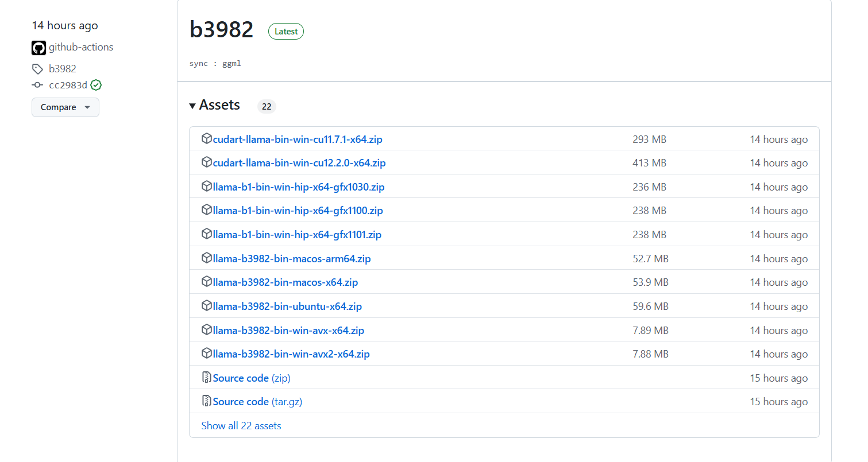Click '15 hours ago' in Source code (tar.gz) row
Viewport: 868px width, 462px height.
[x=779, y=402]
